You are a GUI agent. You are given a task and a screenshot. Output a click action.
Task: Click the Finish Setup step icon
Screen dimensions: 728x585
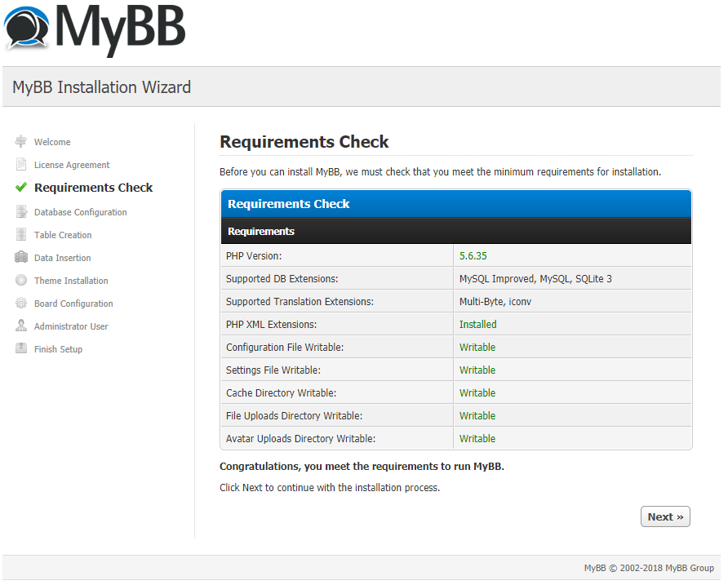pyautogui.click(x=21, y=349)
